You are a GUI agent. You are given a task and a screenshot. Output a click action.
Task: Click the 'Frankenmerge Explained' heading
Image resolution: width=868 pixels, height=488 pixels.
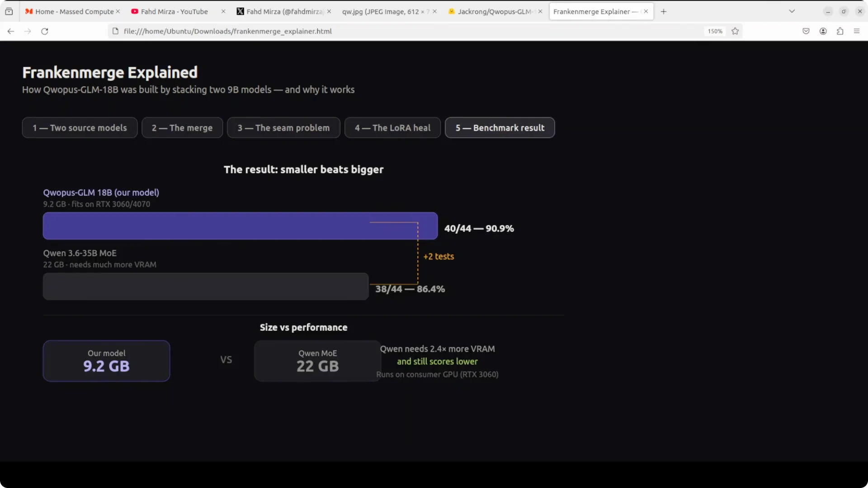coord(110,72)
